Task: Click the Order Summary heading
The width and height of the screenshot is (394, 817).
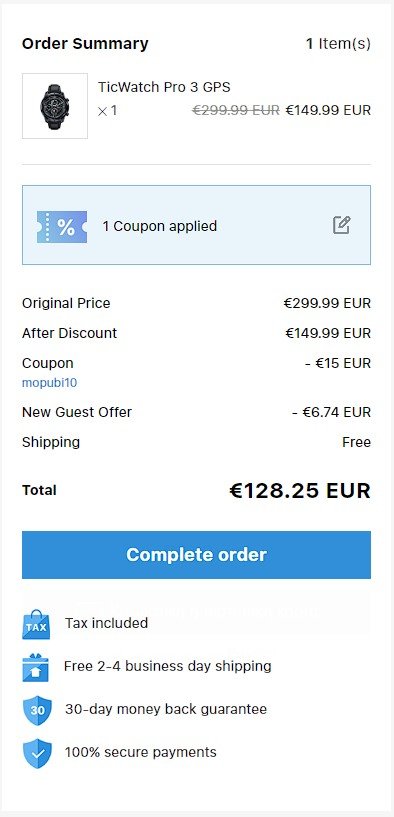Action: point(85,44)
